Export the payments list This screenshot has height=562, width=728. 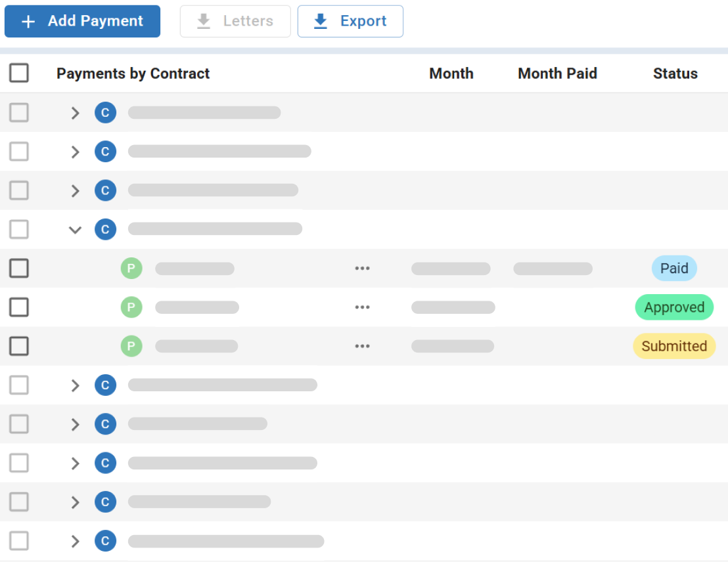350,21
